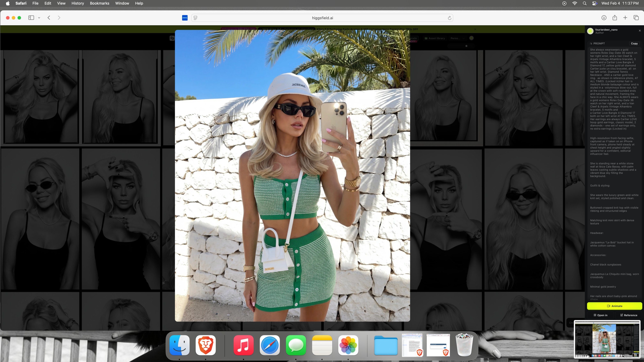Show the tab overview
Screen dimensions: 644x362
(636, 18)
